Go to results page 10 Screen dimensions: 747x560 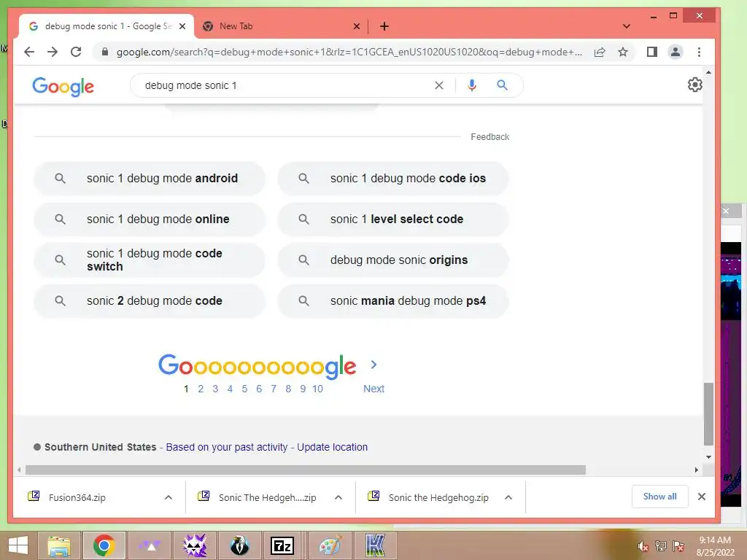(x=318, y=389)
